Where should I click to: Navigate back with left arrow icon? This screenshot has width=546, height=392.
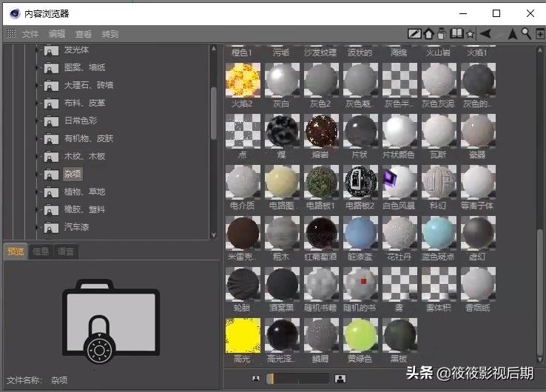point(485,34)
